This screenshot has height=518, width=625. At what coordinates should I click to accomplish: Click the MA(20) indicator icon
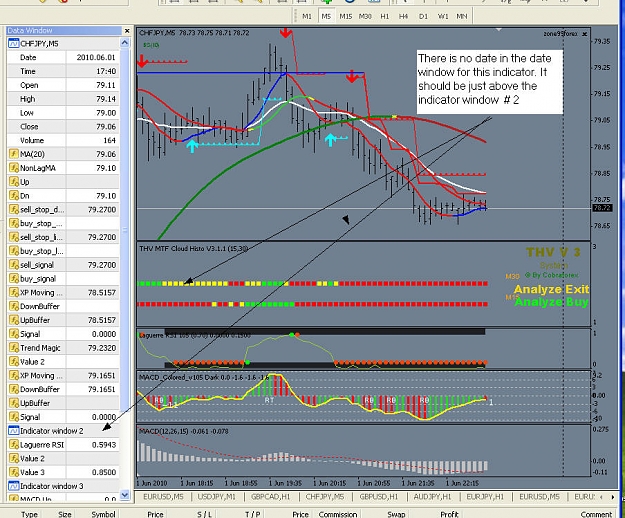click(x=14, y=154)
